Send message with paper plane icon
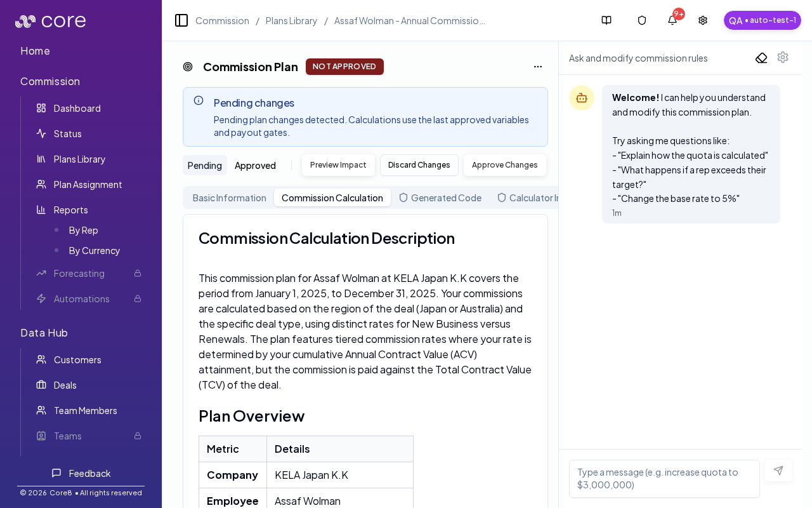812x508 pixels. [x=778, y=471]
